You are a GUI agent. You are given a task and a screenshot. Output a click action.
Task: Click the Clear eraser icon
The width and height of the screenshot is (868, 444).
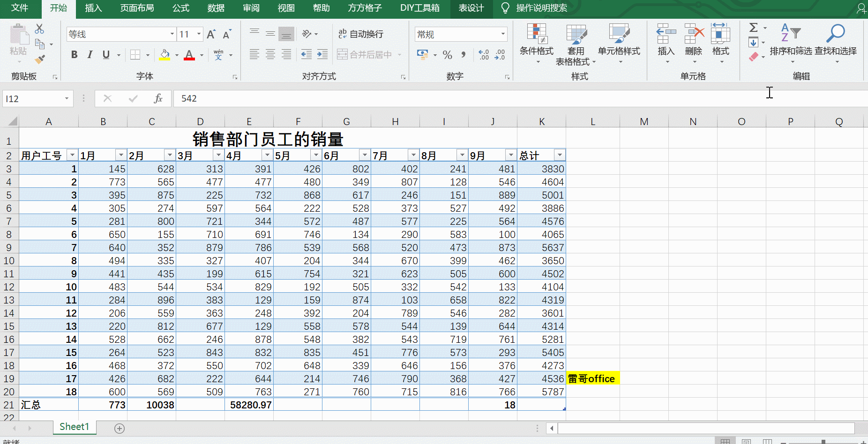754,57
